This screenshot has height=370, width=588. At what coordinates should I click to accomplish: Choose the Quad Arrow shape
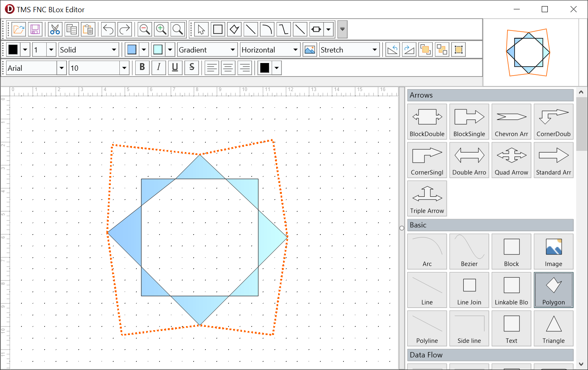point(512,160)
